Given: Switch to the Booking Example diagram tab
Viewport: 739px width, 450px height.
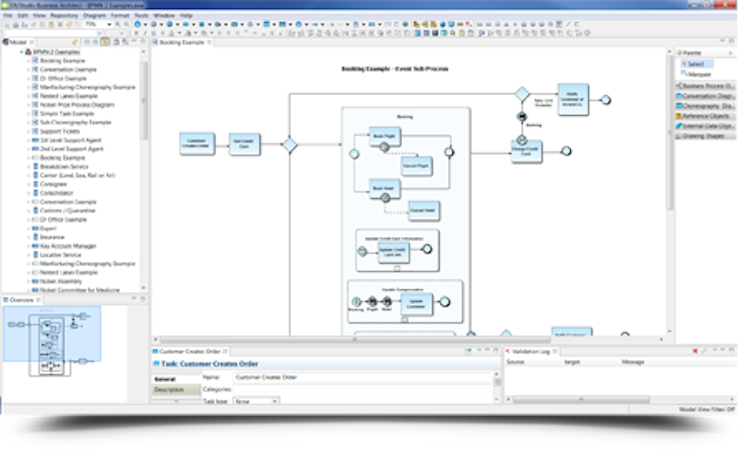Looking at the screenshot, I should (181, 42).
